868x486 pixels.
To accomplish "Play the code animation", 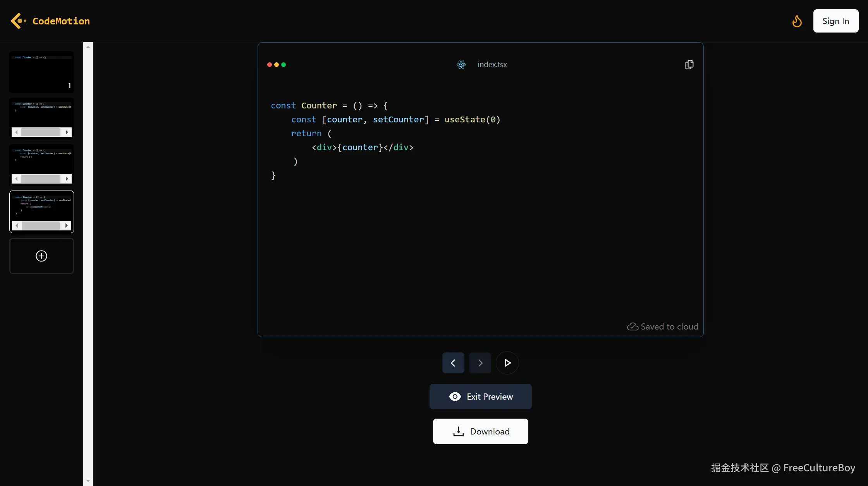I will [x=507, y=363].
